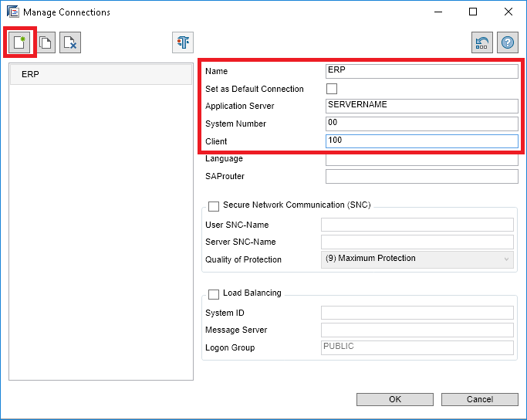Select the Language text field
Viewport: 527px width, 420px height.
click(x=421, y=159)
